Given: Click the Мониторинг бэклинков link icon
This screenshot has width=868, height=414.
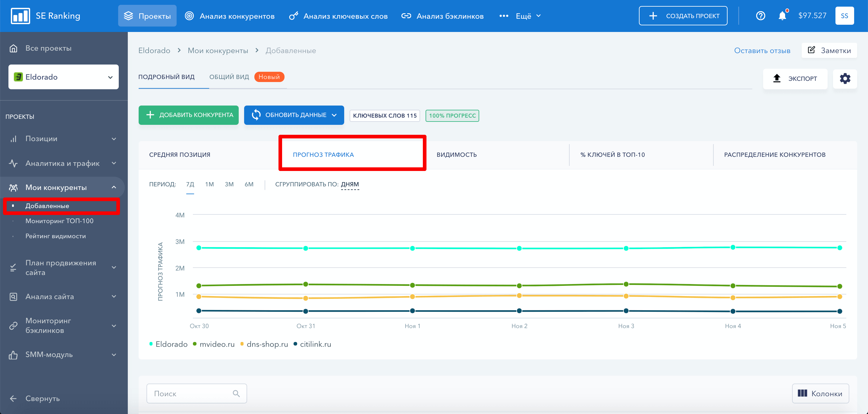Looking at the screenshot, I should [13, 326].
